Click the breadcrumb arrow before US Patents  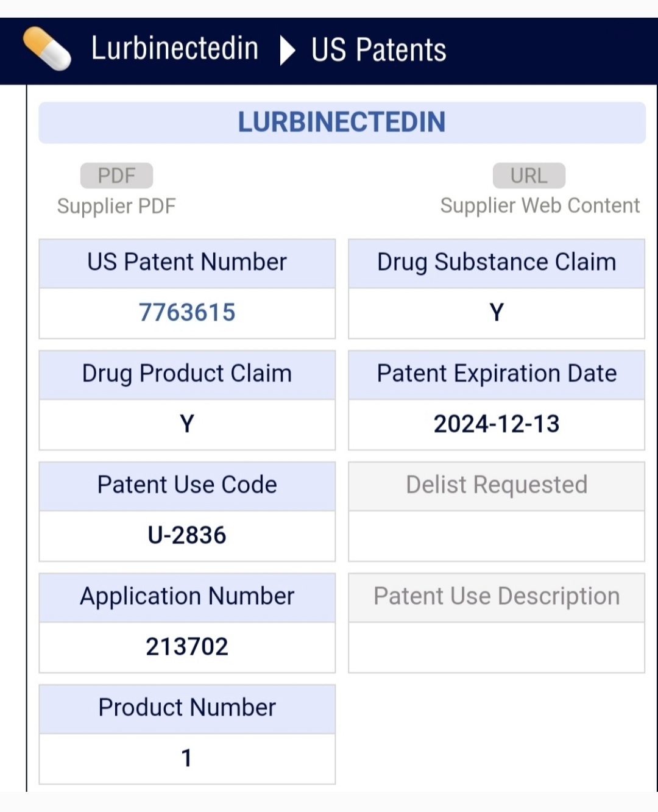(x=287, y=50)
